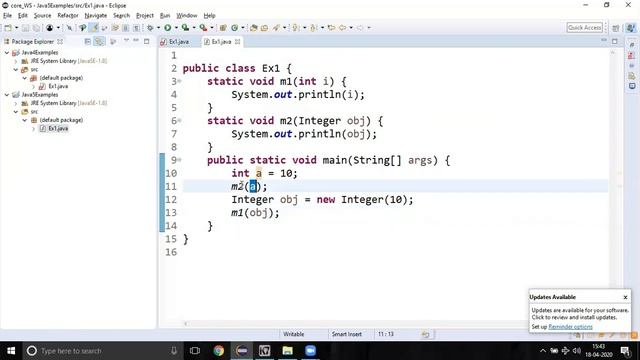
Task: Dismiss the Updates Available popup
Action: pyautogui.click(x=625, y=297)
